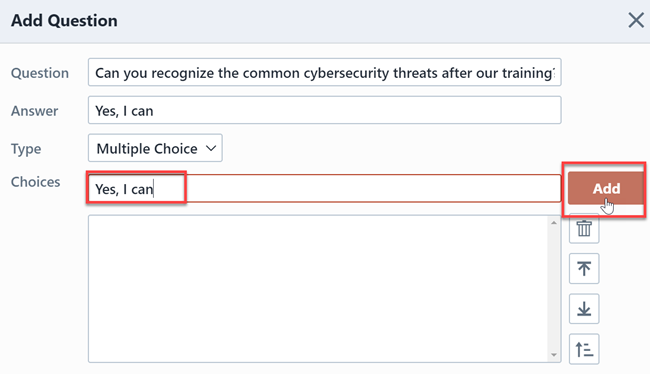Click the choices list scroll-up arrow

point(554,223)
